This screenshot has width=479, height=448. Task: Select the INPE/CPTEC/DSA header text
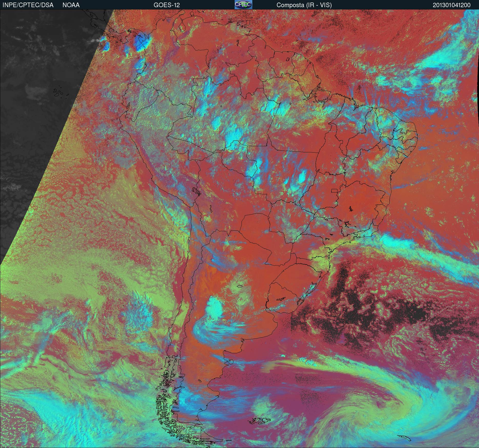[x=28, y=5]
